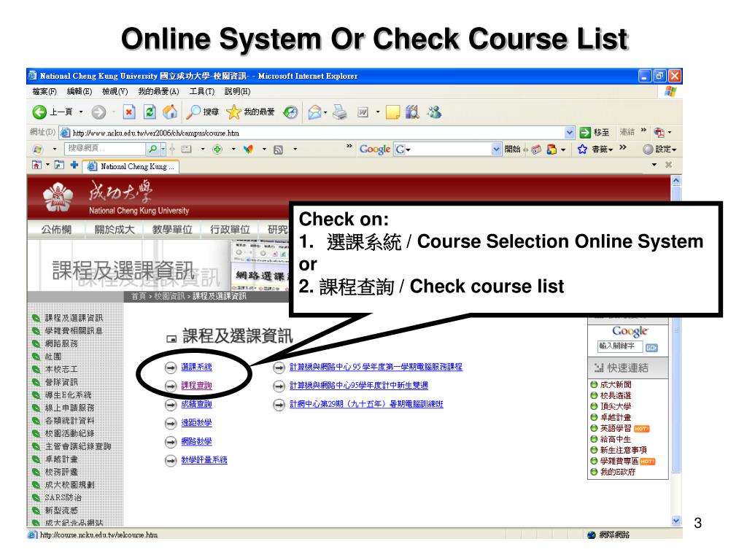Viewport: 747px width, 560px height.
Task: Open address bar dropdown arrow
Action: pos(569,133)
